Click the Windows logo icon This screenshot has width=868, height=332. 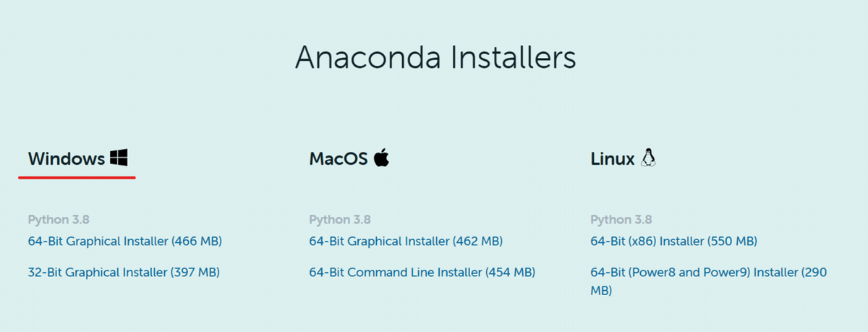[119, 158]
